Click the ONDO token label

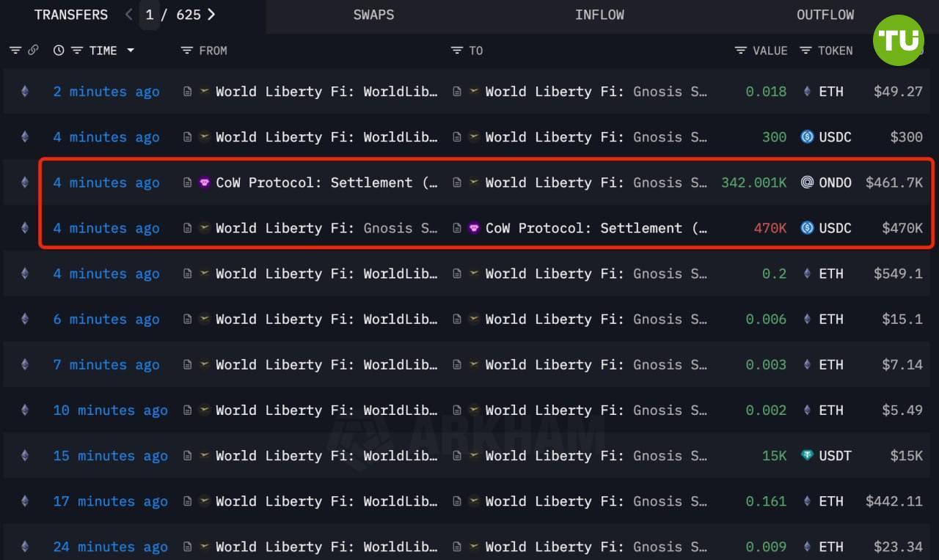(x=835, y=183)
